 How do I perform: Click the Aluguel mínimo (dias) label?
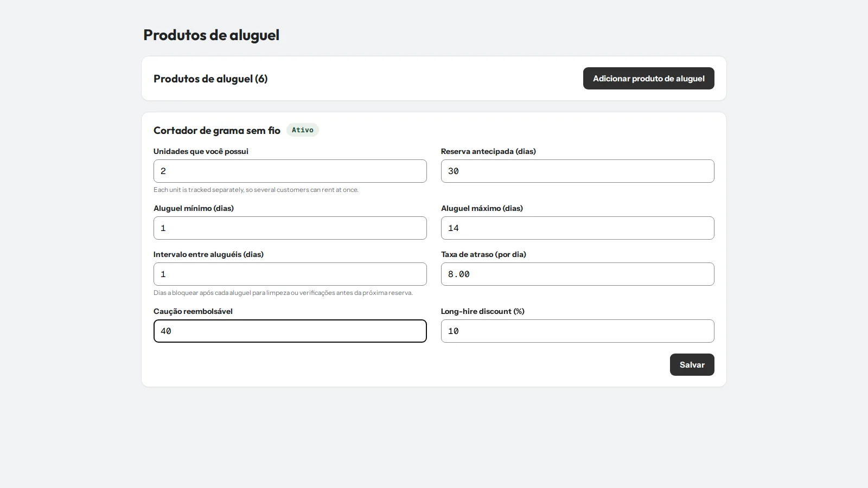coord(194,208)
